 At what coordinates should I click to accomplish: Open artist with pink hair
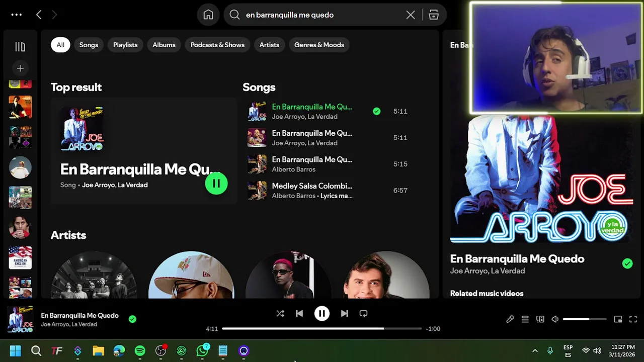point(288,275)
